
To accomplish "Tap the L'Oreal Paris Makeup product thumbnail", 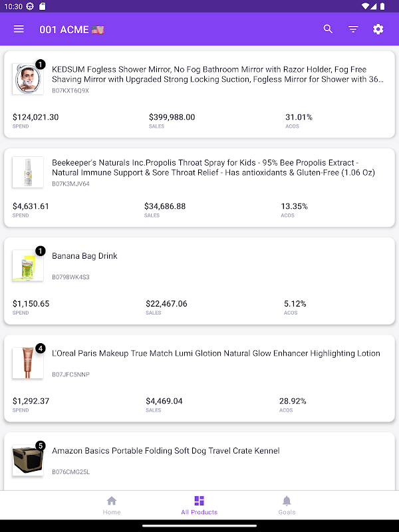I will [x=28, y=363].
